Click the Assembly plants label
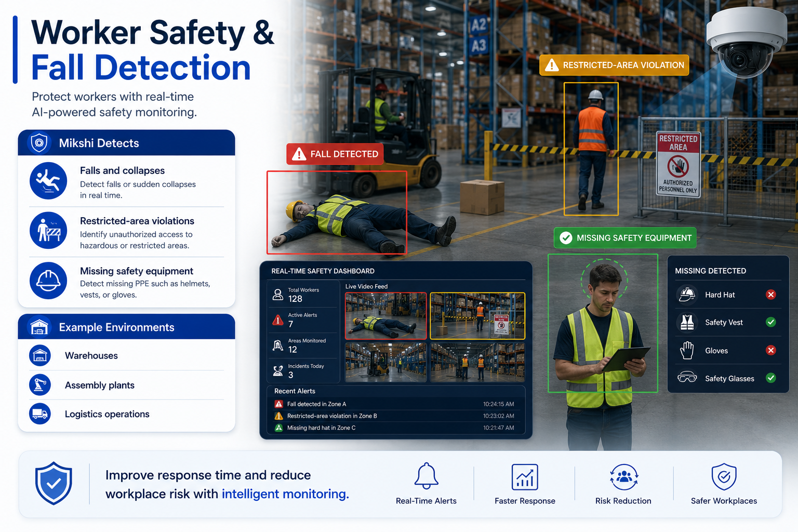798x532 pixels. point(100,385)
